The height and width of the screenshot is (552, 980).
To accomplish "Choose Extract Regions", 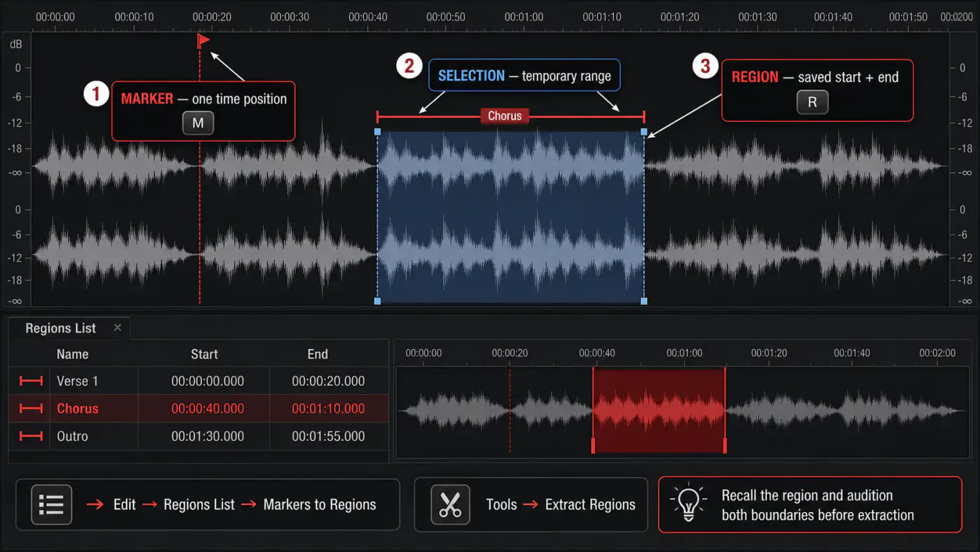I will click(590, 504).
